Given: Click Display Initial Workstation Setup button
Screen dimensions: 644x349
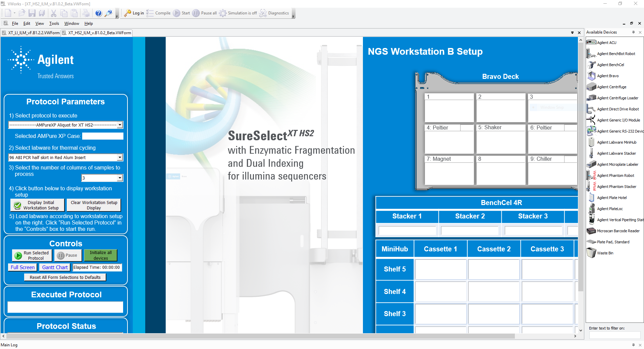Looking at the screenshot, I should pos(37,205).
